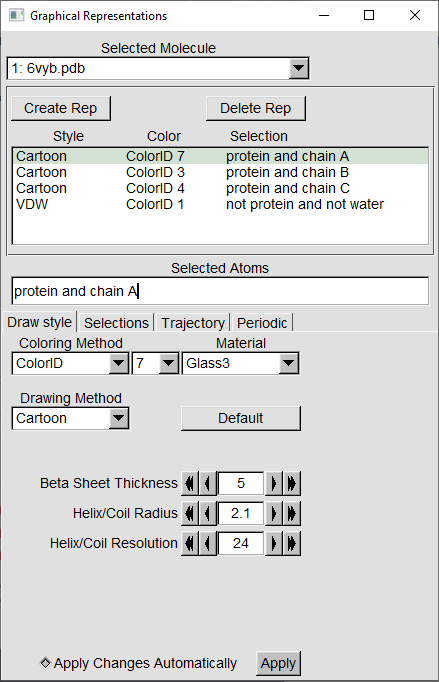Decrease Helix/Coil Resolution by large step

tap(190, 543)
